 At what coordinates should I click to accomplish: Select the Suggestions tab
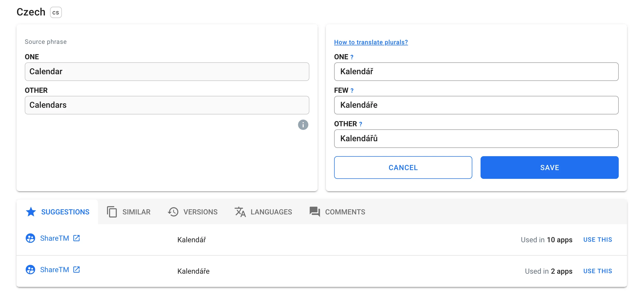(57, 212)
